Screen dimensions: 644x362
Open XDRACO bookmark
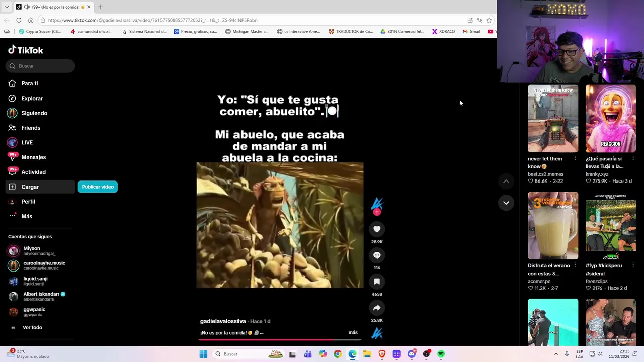coord(443,31)
